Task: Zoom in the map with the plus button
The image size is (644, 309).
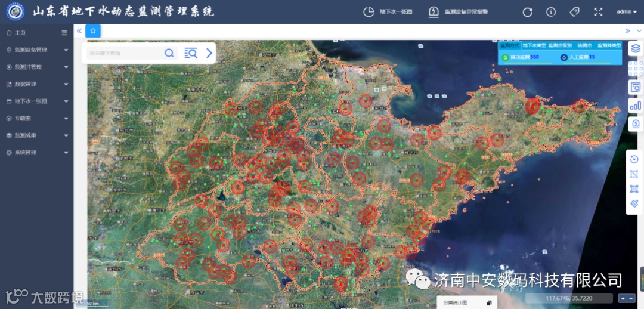Action: 623,299
